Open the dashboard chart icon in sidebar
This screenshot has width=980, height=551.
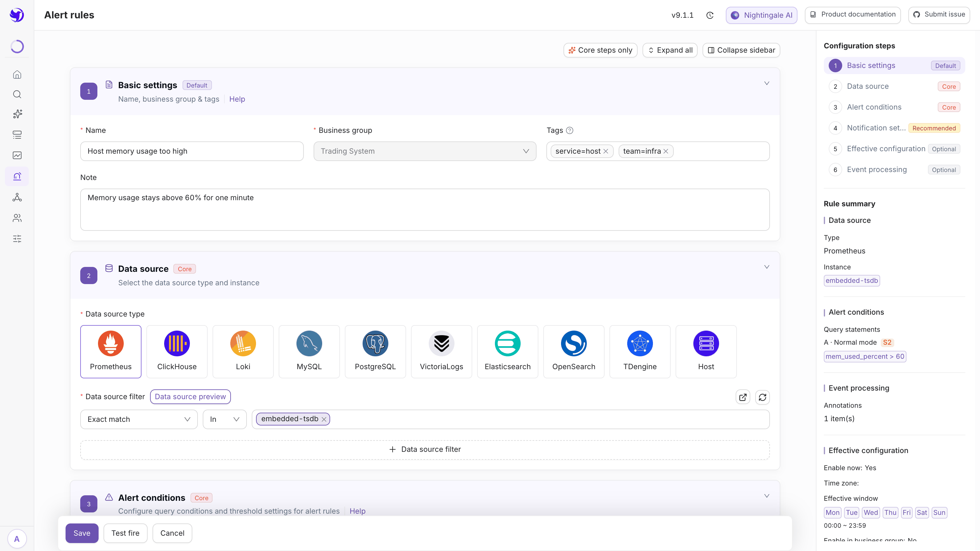click(x=17, y=155)
